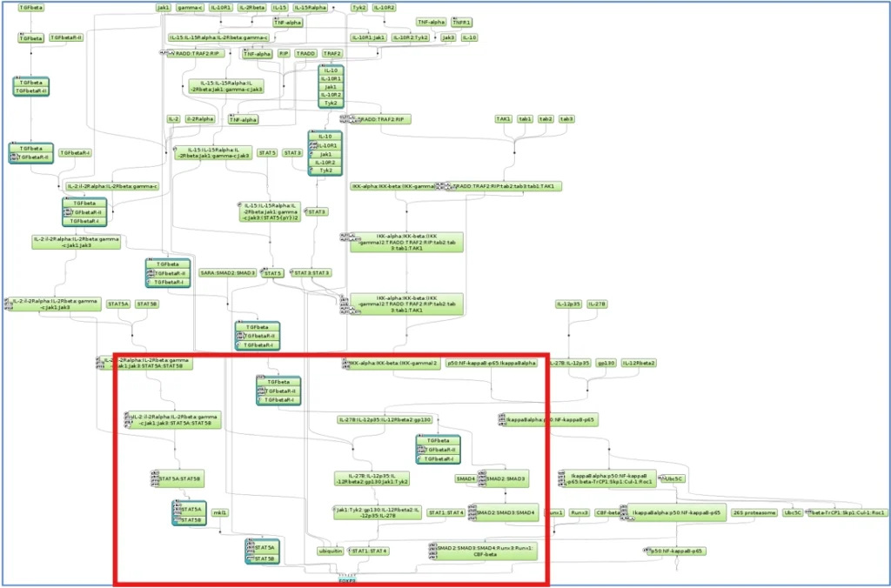Click the gp130 node
Image resolution: width=891 pixels, height=588 pixels.
(606, 363)
